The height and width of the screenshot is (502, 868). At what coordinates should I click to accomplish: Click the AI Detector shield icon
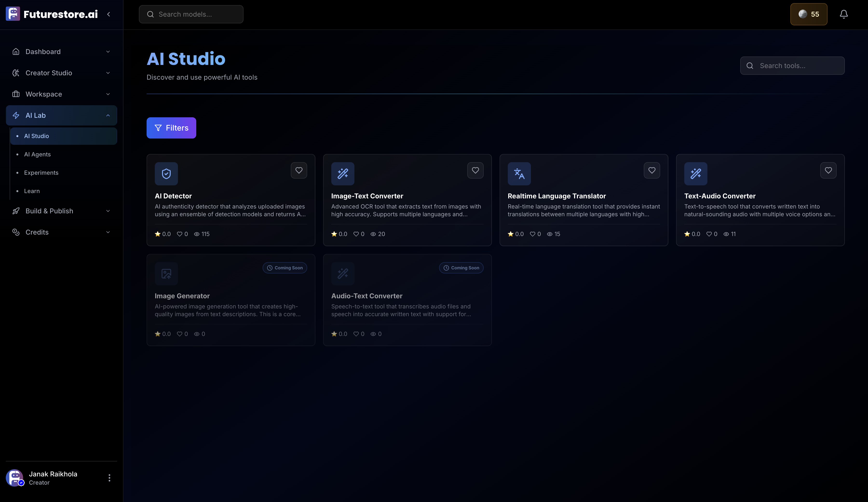166,174
